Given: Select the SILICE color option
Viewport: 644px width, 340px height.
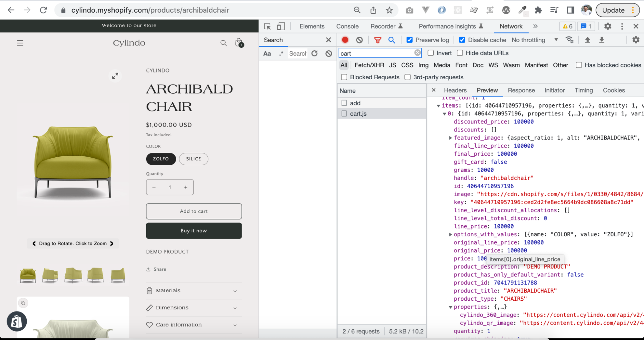Looking at the screenshot, I should point(193,159).
